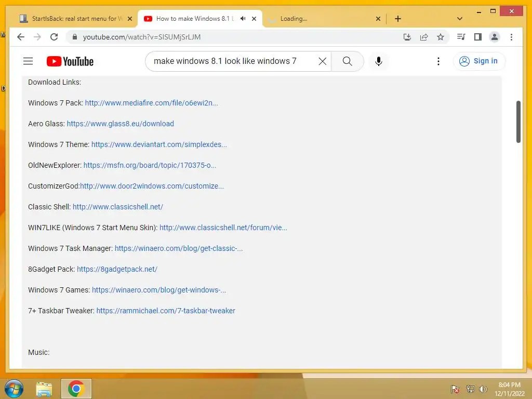
Task: Go back to the previous page
Action: 21,37
